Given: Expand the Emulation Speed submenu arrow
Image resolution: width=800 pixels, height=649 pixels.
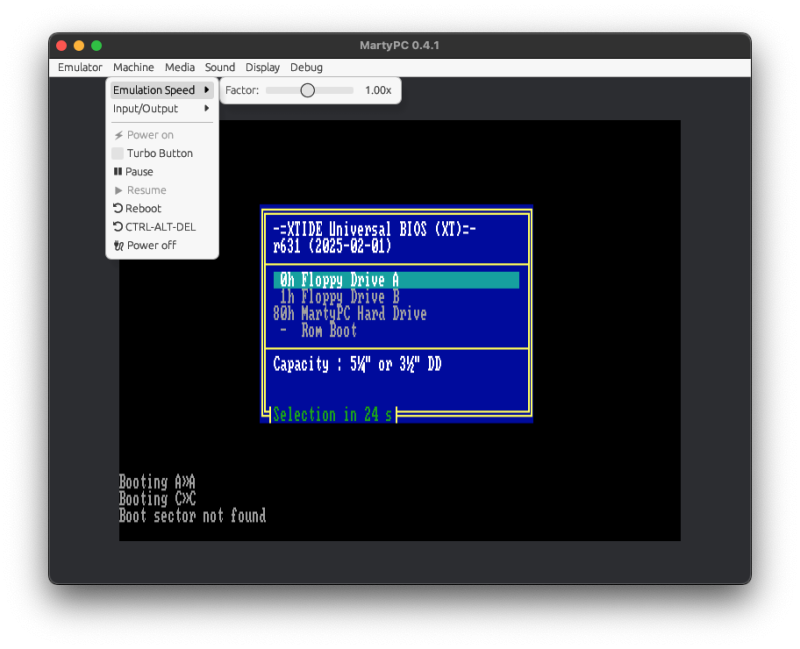Looking at the screenshot, I should (207, 90).
